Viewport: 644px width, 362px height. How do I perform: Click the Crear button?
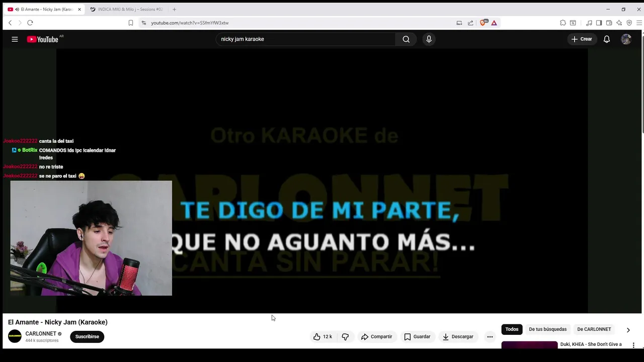point(582,39)
